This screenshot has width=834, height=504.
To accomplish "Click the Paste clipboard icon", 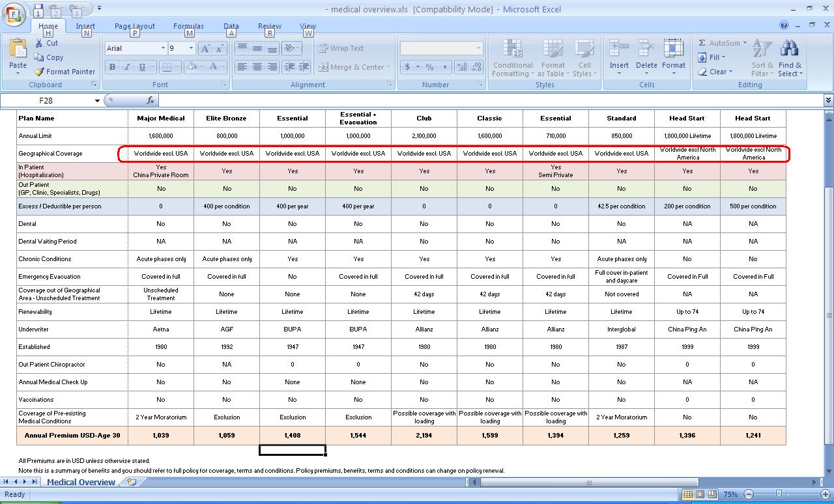I will pos(18,48).
